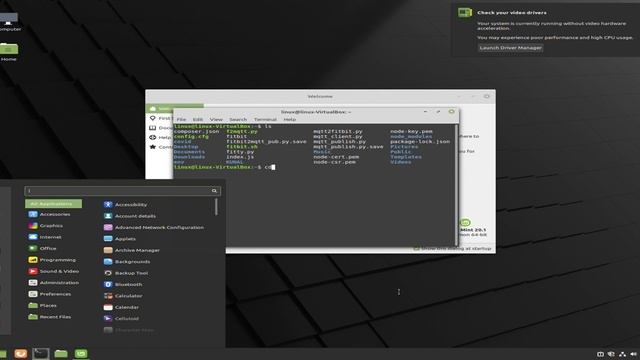Screen dimensions: 640x360
Task: Open the terminal Terminal menu
Action: [x=265, y=120]
